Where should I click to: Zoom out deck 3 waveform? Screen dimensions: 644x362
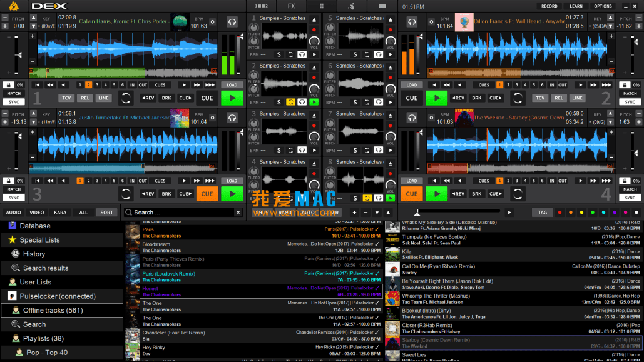(33, 157)
